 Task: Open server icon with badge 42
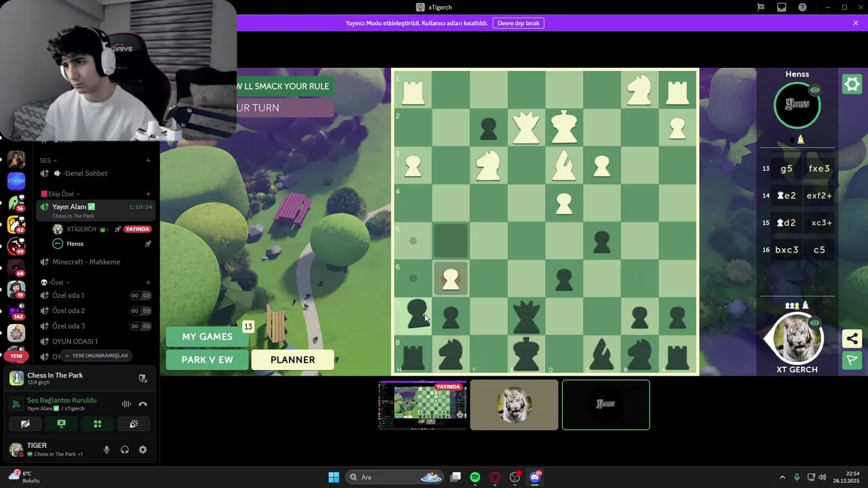pos(16,225)
